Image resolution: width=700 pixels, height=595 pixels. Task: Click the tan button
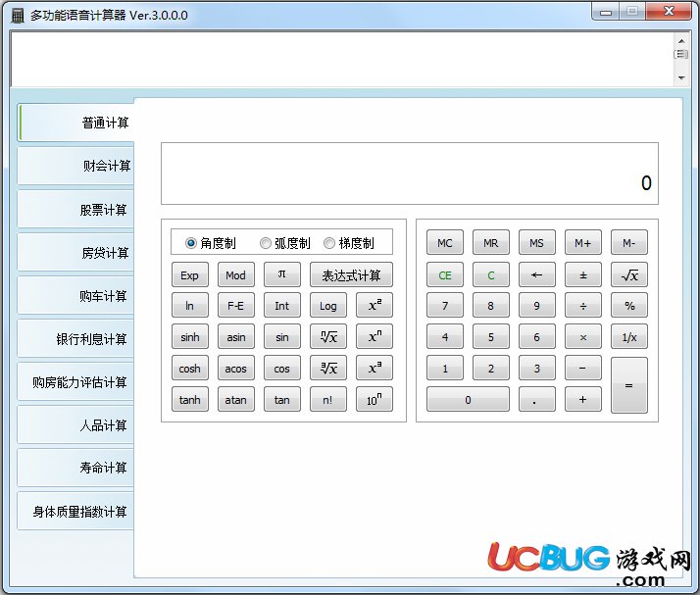[282, 399]
